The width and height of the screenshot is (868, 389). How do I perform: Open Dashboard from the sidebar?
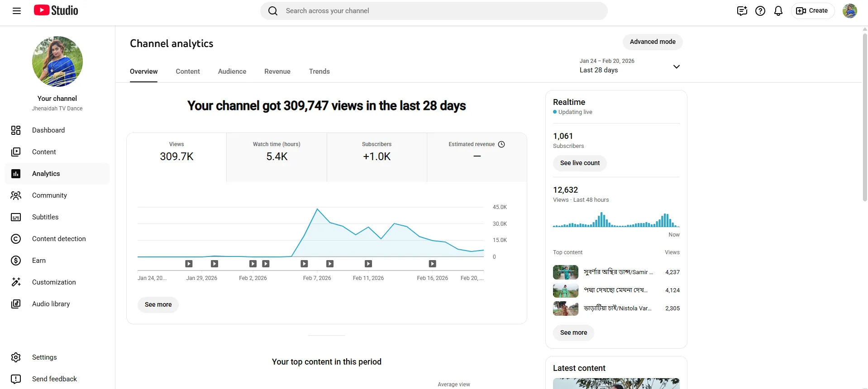[x=57, y=130]
